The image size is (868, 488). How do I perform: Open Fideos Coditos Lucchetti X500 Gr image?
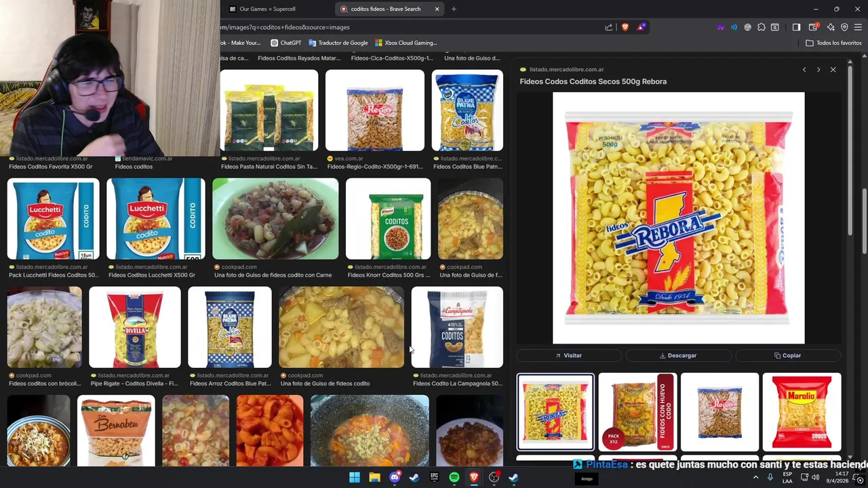click(x=156, y=219)
